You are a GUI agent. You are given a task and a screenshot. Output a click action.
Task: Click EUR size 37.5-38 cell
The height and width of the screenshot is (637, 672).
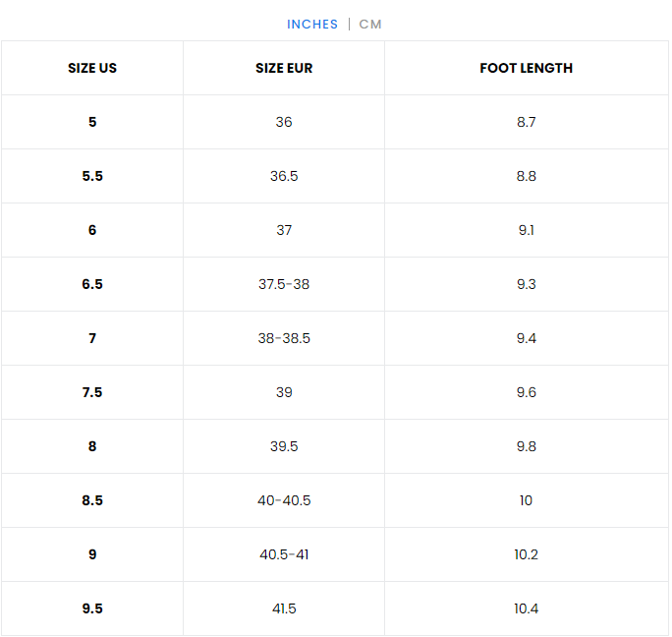pyautogui.click(x=284, y=284)
